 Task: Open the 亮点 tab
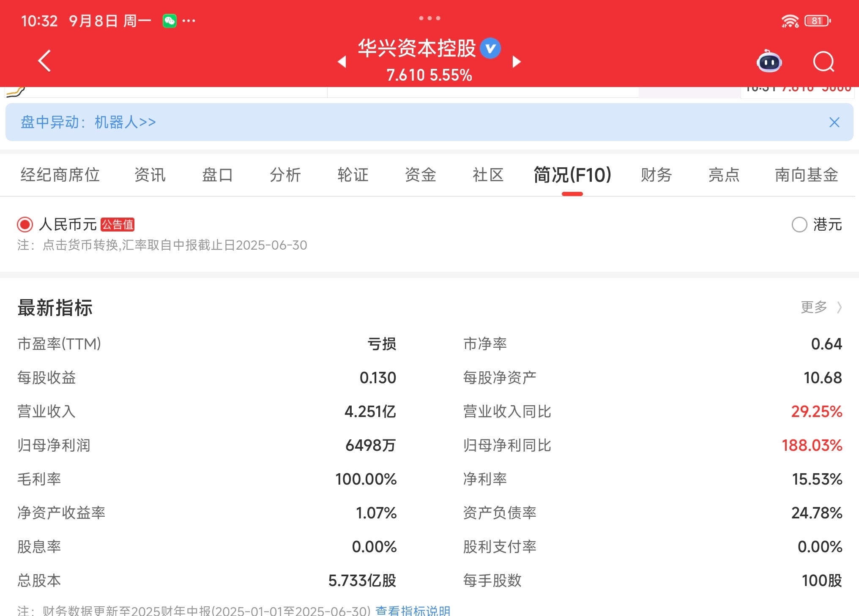pyautogui.click(x=724, y=175)
